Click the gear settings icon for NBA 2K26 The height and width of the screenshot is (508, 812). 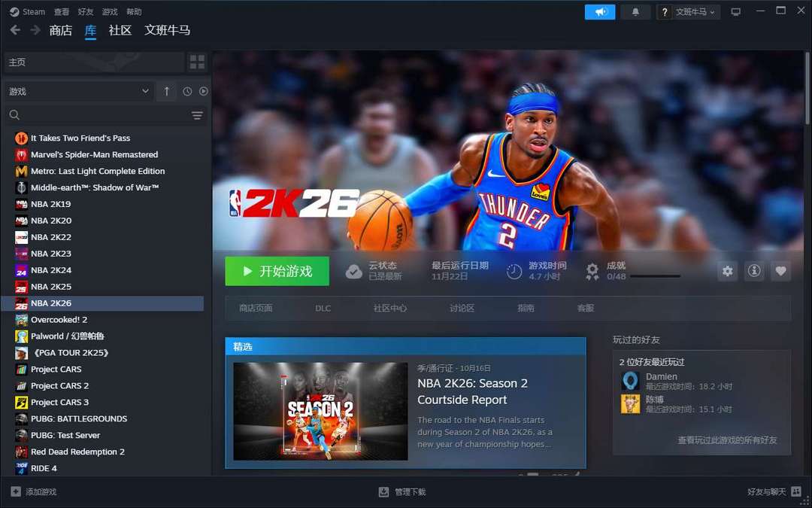point(727,271)
